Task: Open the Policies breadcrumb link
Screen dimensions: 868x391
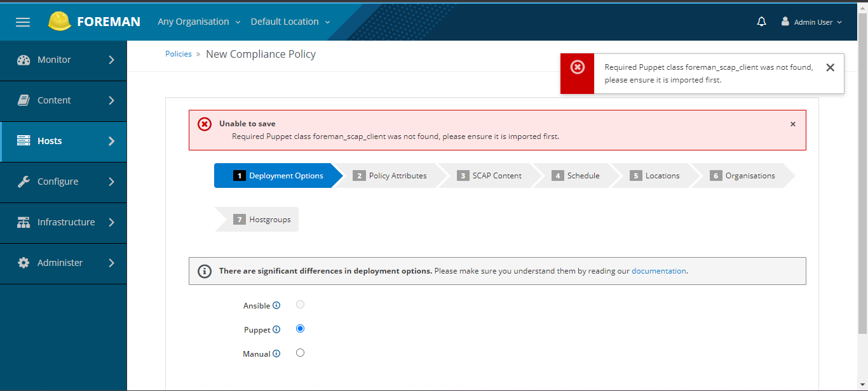Action: [179, 54]
